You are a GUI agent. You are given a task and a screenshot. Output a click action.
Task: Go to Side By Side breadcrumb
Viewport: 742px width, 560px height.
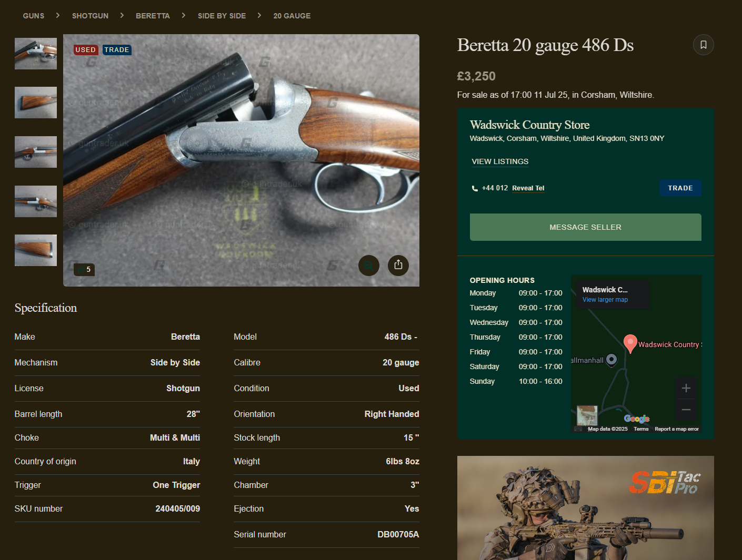pyautogui.click(x=222, y=16)
